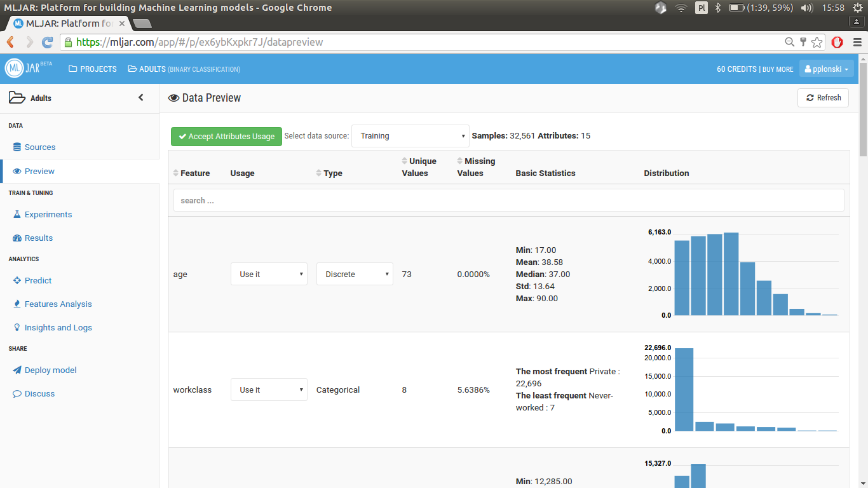Screen dimensions: 868x488
Task: Click the Accept Attributes Usage button
Action: [226, 136]
